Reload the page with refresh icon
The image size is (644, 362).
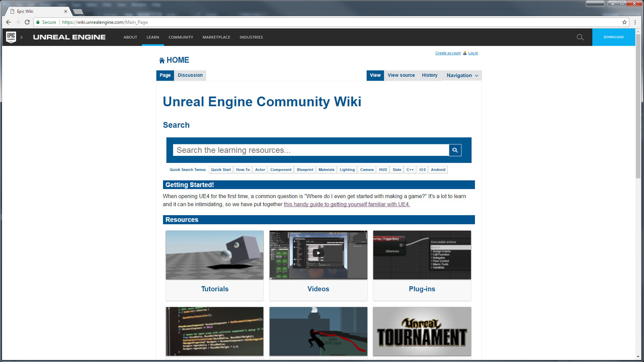[27, 22]
